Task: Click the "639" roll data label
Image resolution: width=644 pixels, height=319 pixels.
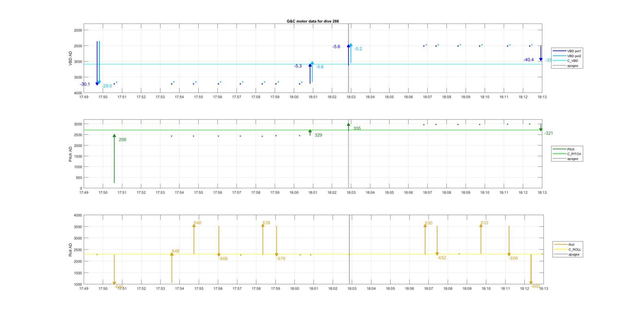Action: pyautogui.click(x=266, y=223)
